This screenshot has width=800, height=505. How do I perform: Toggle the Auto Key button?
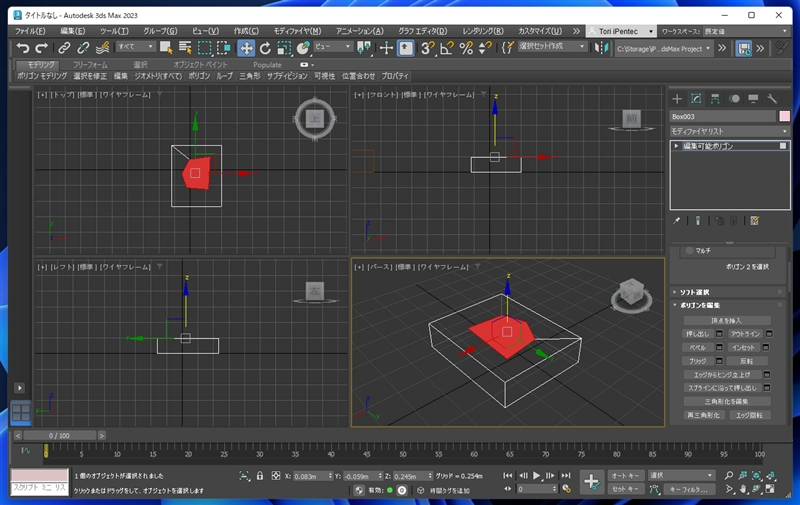click(626, 475)
